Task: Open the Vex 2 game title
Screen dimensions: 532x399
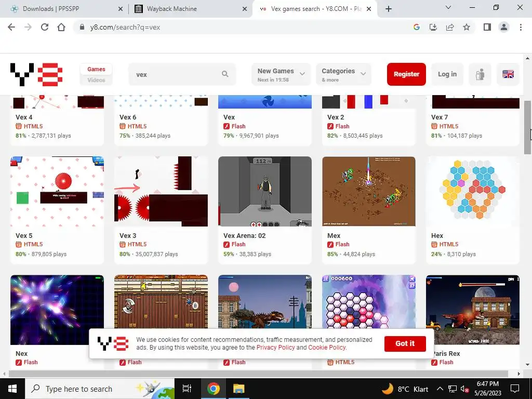Action: click(x=336, y=117)
